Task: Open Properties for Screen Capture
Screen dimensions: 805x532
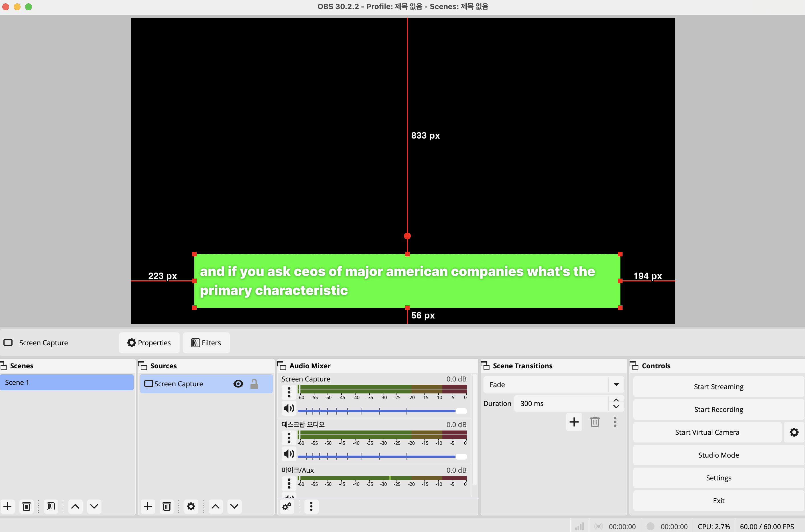Action: coord(149,343)
